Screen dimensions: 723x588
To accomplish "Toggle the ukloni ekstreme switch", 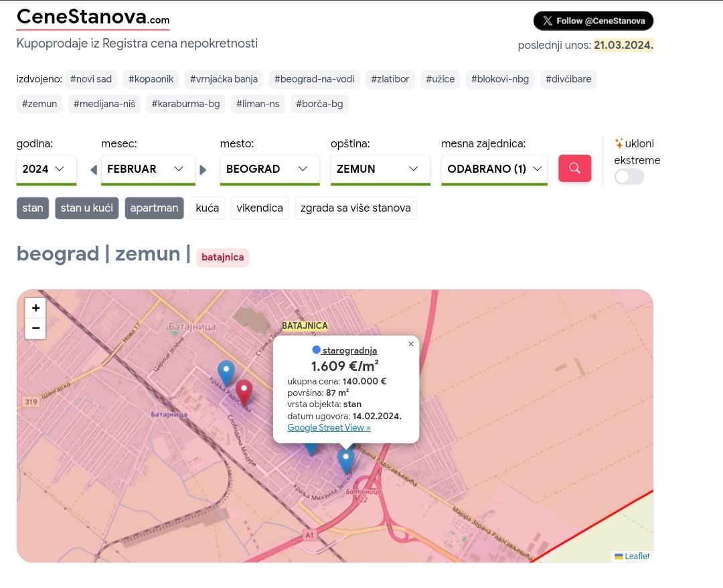I will pyautogui.click(x=629, y=177).
